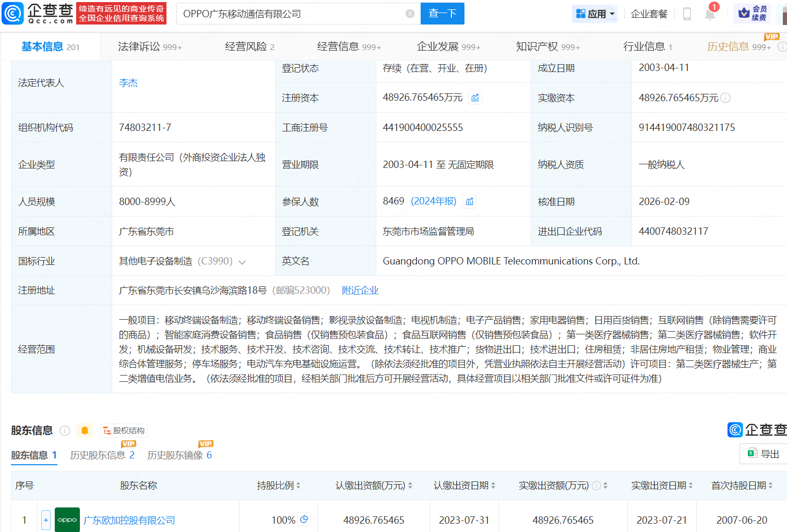The height and width of the screenshot is (532, 787).
Task: Open registered capital chart icon
Action: click(x=475, y=98)
